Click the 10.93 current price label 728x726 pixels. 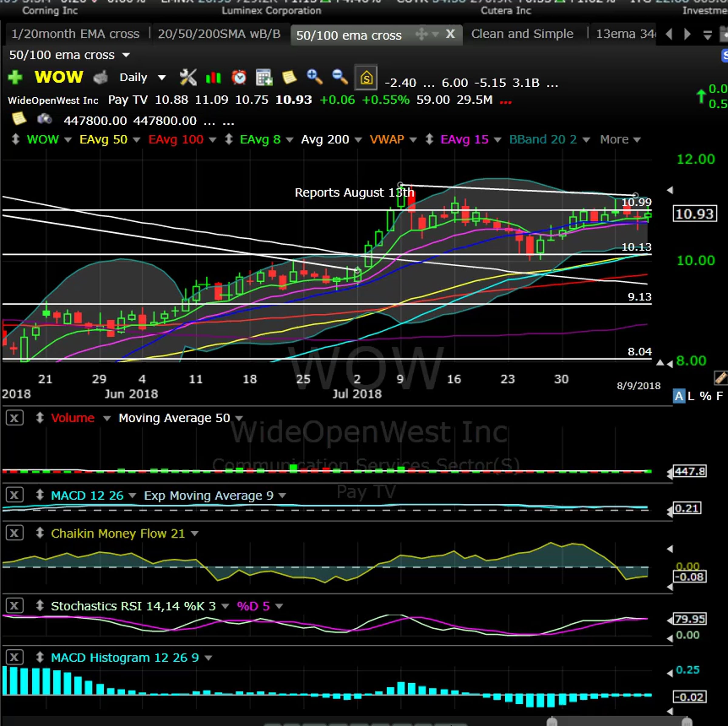pos(694,214)
